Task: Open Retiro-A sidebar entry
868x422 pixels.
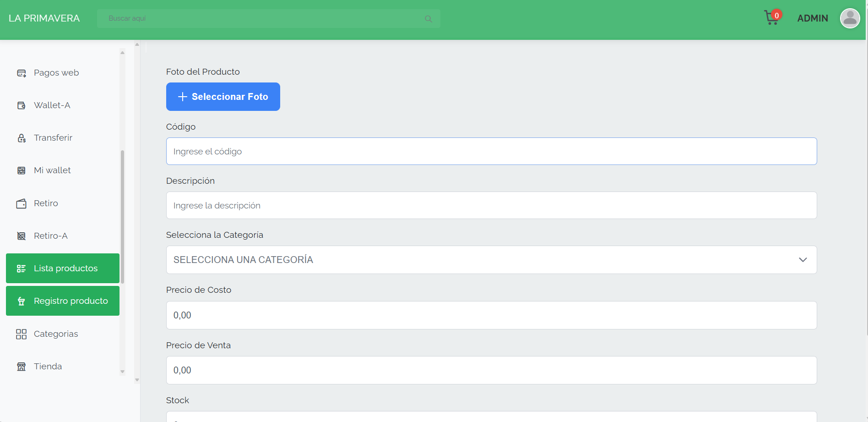Action: point(50,236)
